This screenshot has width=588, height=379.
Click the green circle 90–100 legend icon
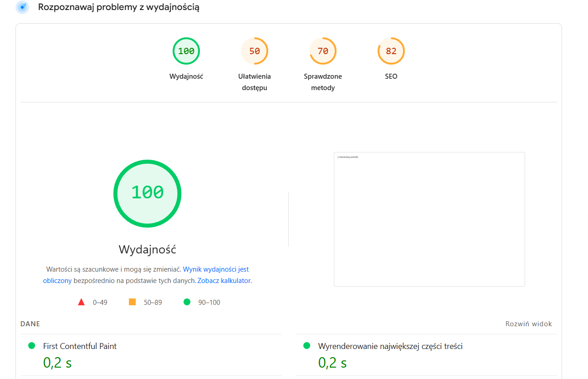point(187,302)
